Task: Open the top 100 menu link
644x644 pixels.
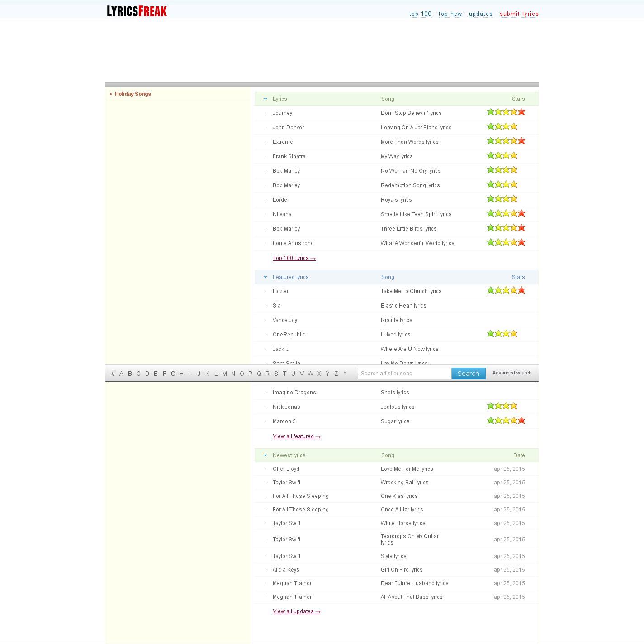Action: click(420, 14)
